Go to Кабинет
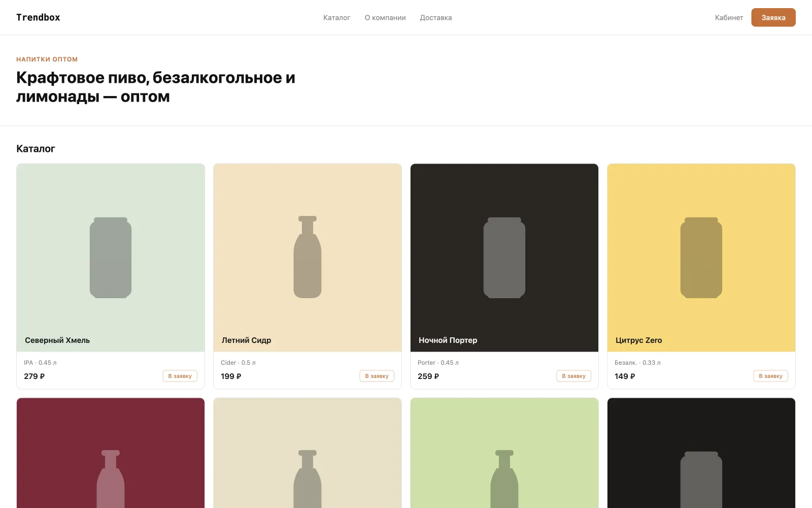The image size is (812, 508). [x=729, y=17]
